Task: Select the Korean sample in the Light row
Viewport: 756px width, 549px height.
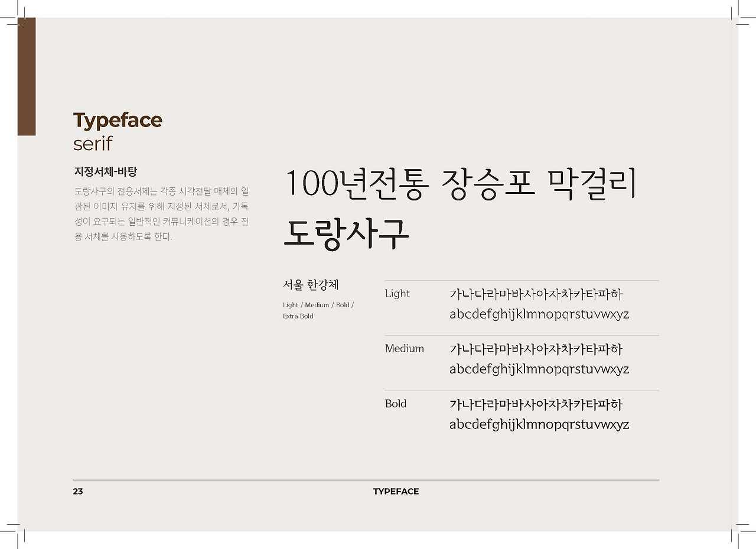Action: (x=536, y=294)
